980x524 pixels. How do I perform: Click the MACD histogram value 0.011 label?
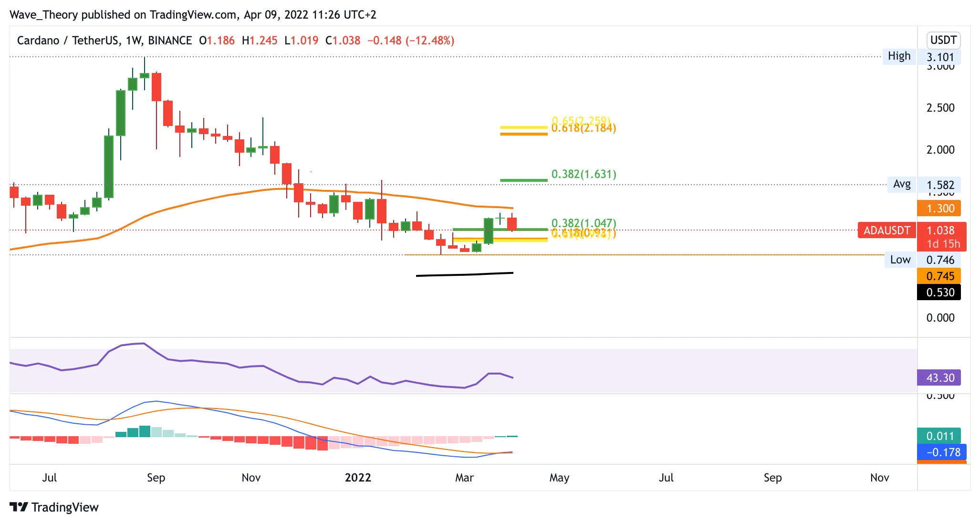pos(939,436)
